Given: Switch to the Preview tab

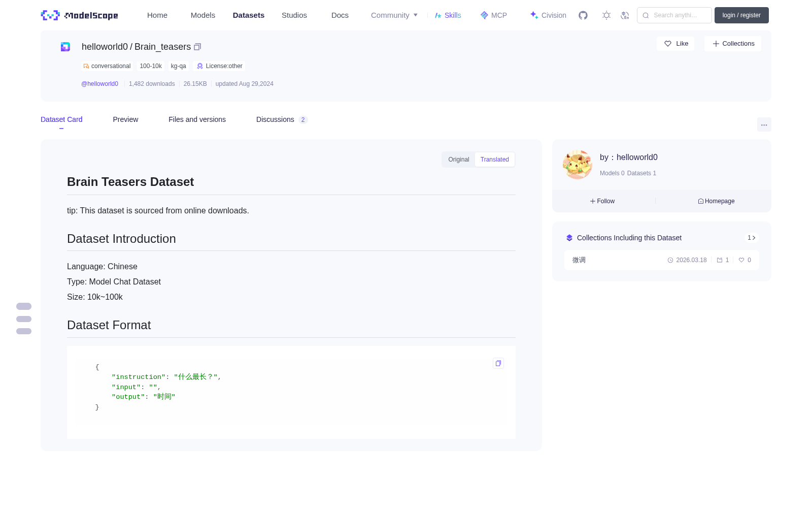Looking at the screenshot, I should pos(125,119).
